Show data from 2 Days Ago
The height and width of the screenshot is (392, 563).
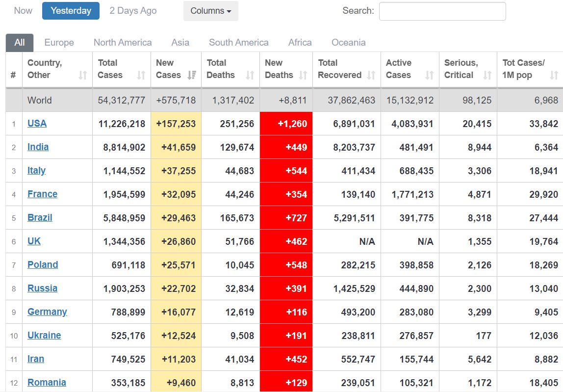[133, 11]
